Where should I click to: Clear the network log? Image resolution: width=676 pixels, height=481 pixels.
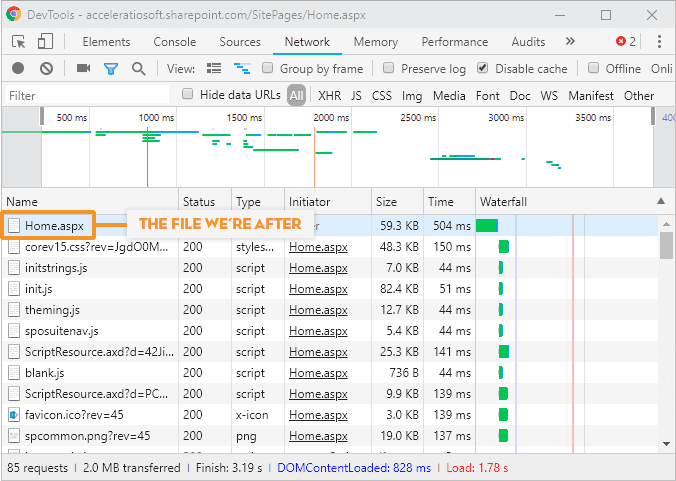point(47,69)
